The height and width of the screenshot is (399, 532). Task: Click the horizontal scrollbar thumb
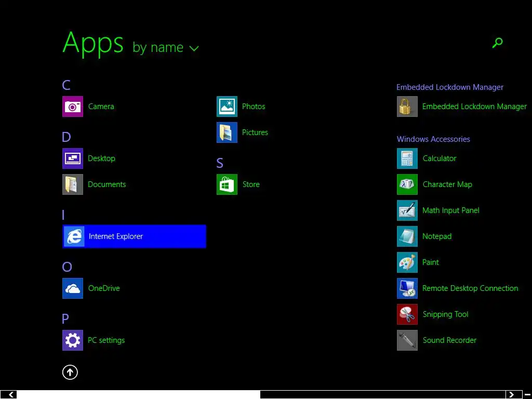138,395
